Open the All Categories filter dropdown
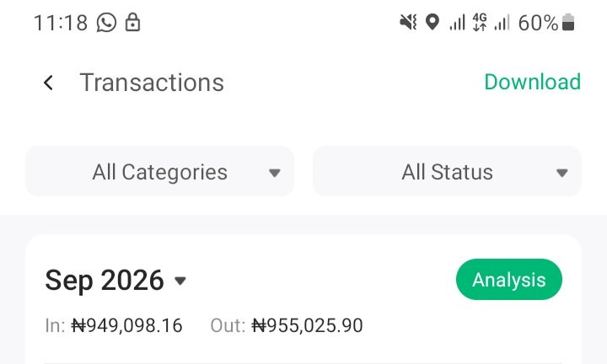The width and height of the screenshot is (607, 364). tap(159, 171)
